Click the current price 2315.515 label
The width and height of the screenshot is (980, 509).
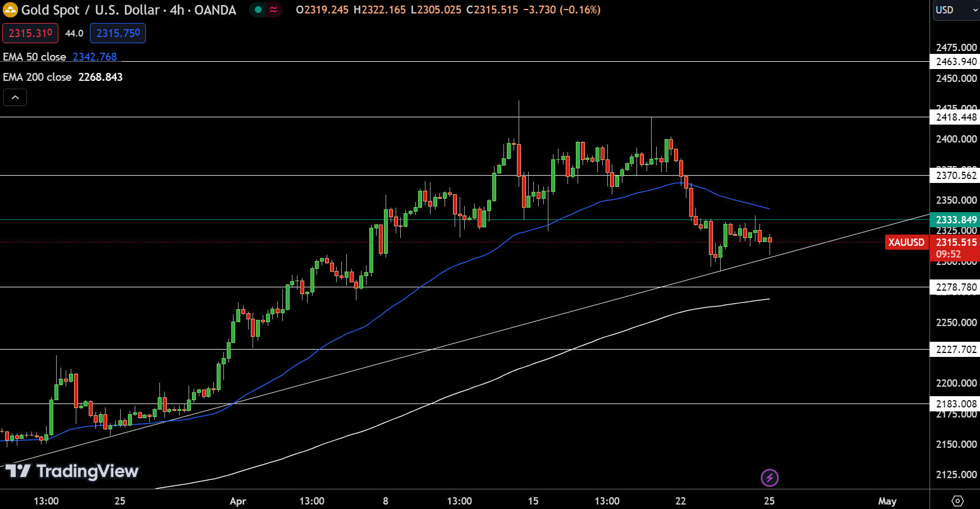956,242
